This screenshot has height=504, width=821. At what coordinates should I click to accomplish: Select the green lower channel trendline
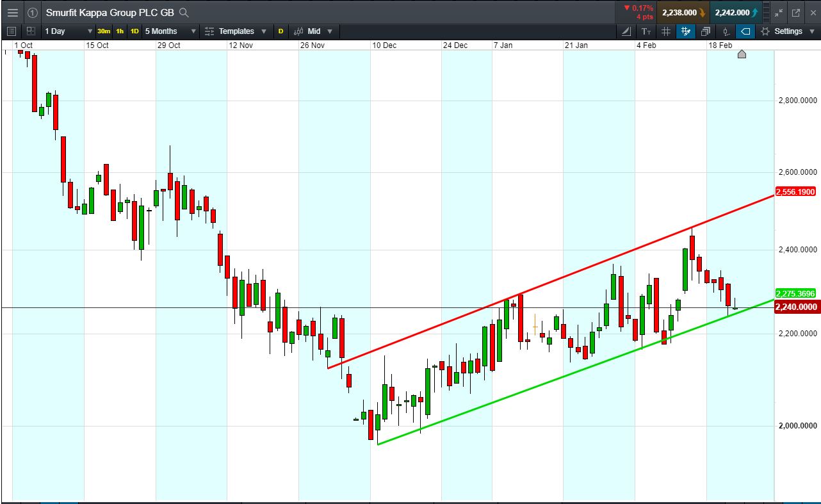[x=576, y=371]
